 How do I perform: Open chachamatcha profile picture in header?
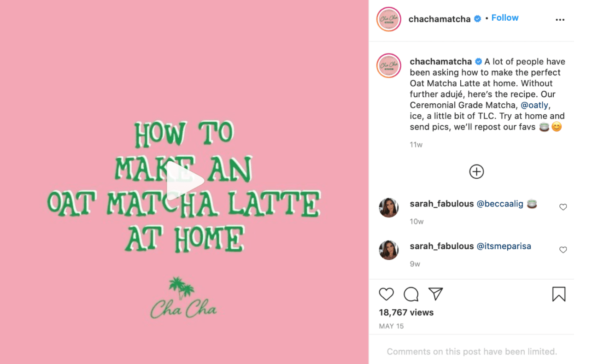tap(389, 19)
